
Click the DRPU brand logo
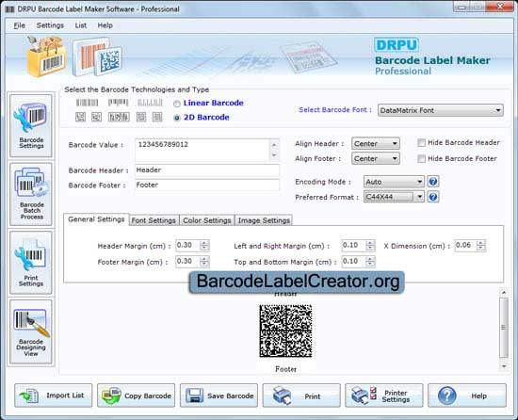coord(397,45)
